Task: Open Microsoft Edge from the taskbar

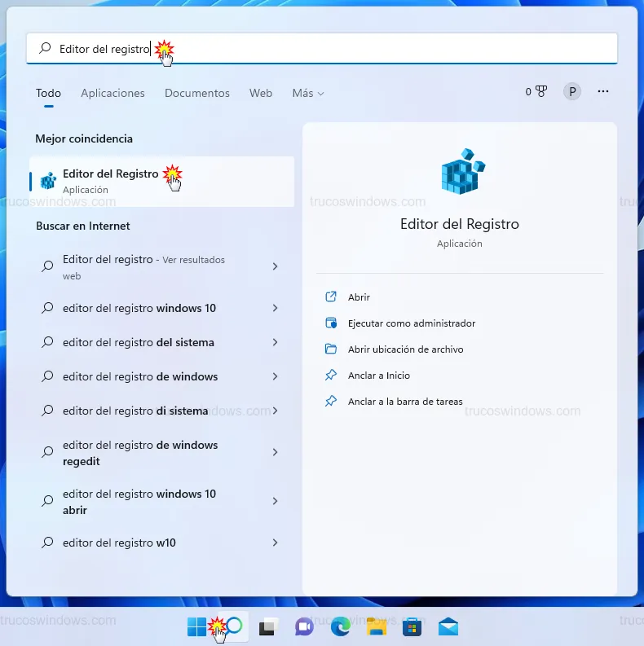Action: click(340, 626)
